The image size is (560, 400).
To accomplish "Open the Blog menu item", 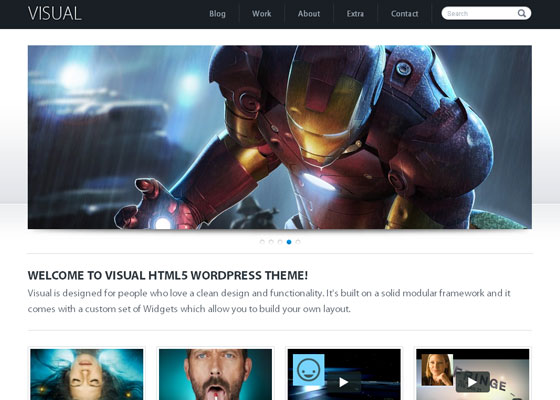I will coord(217,14).
